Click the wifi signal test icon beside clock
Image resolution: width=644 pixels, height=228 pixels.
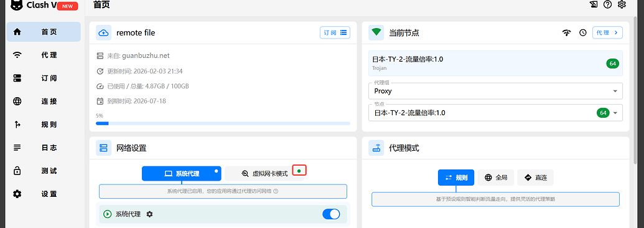pos(567,32)
